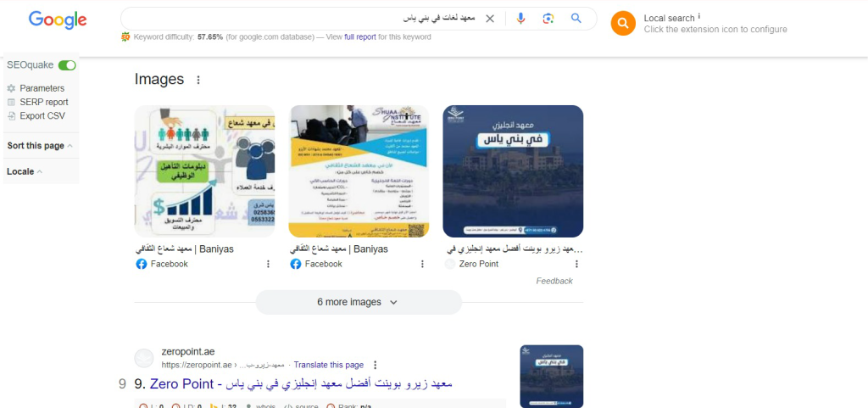Viewport: 868px width, 408px height.
Task: Open the three-dot menu beside Images heading
Action: 198,80
